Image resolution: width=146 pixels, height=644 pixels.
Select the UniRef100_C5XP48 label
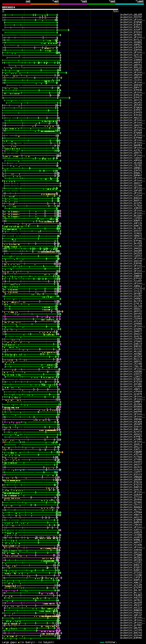coord(131,339)
